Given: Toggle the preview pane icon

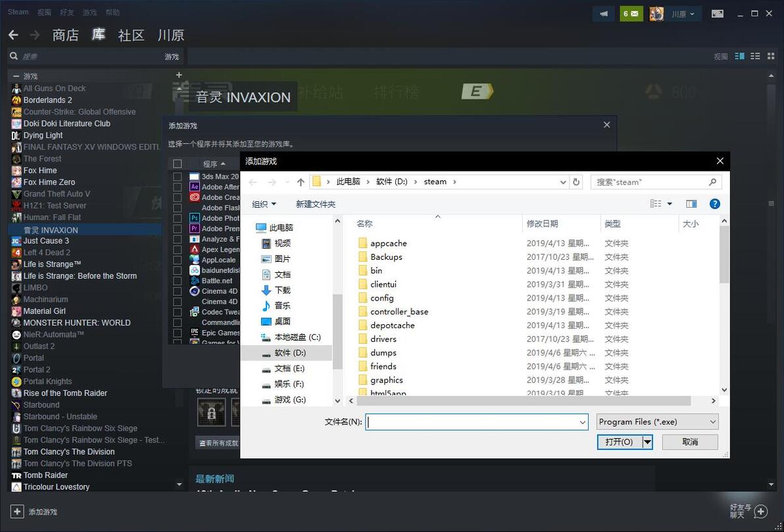Looking at the screenshot, I should 691,203.
